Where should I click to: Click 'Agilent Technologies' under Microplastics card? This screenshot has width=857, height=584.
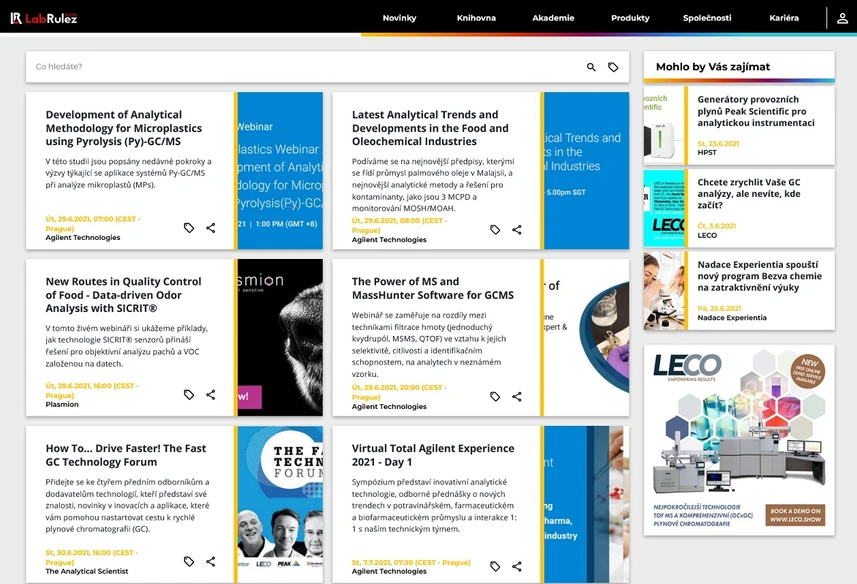pos(83,238)
